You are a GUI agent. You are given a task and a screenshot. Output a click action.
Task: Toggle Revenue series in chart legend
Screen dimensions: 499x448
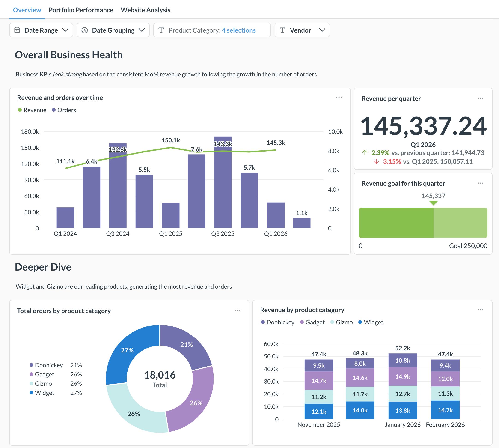pos(32,110)
